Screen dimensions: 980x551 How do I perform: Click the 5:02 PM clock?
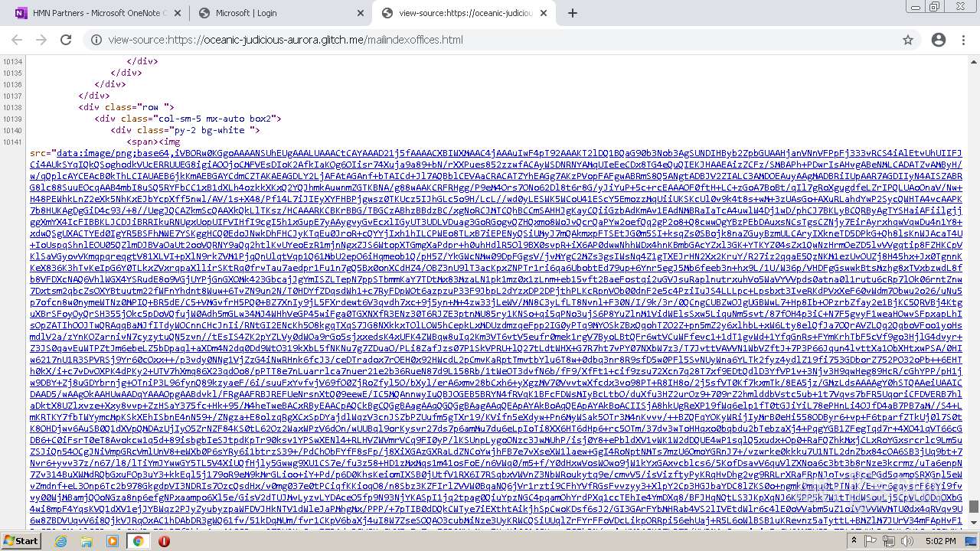[x=940, y=540]
